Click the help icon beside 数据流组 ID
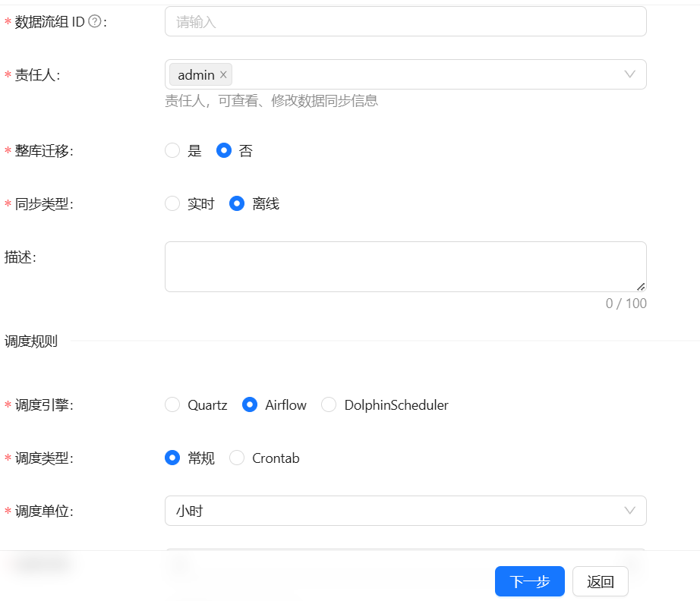The image size is (700, 601). click(95, 22)
